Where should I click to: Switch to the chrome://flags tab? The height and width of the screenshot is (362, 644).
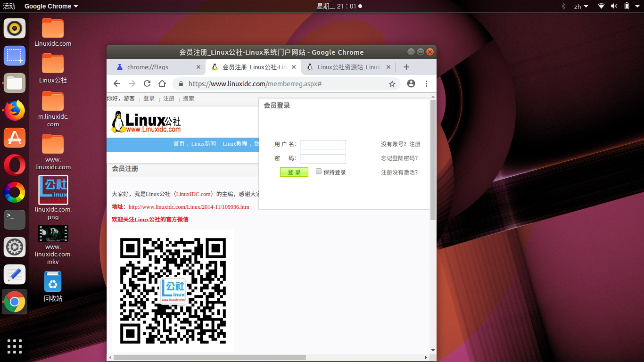(157, 67)
